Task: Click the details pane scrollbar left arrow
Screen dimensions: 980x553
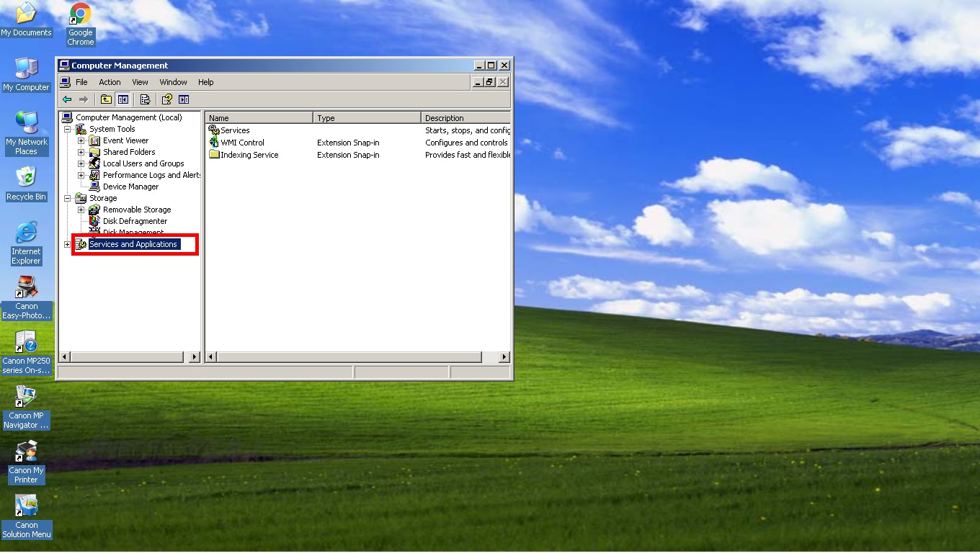Action: (212, 356)
